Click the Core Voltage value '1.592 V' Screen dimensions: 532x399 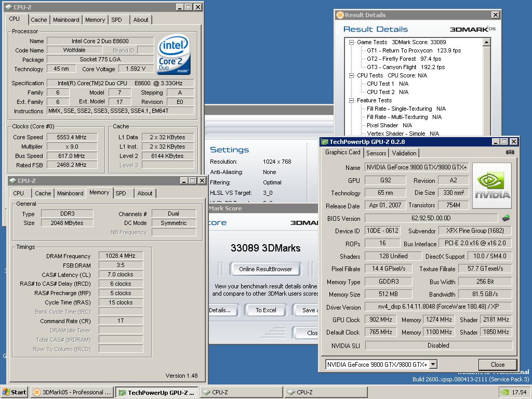tap(136, 69)
